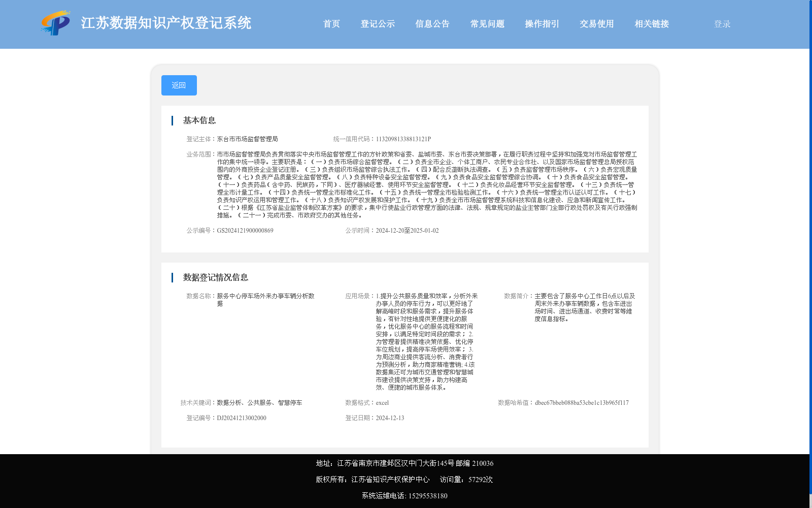This screenshot has height=508, width=812.
Task: Select the publicity number GS2024121900000869
Action: 245,231
